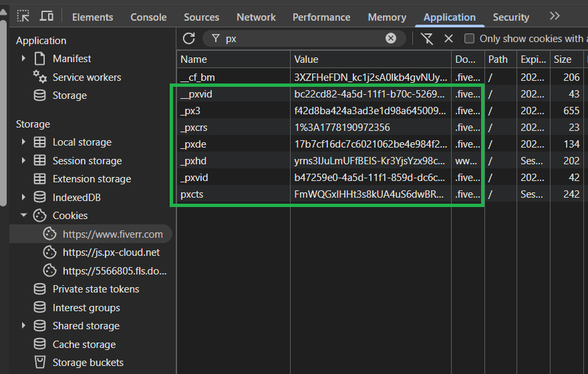Click the Storage buckets bucket icon
588x374 pixels.
click(x=39, y=363)
